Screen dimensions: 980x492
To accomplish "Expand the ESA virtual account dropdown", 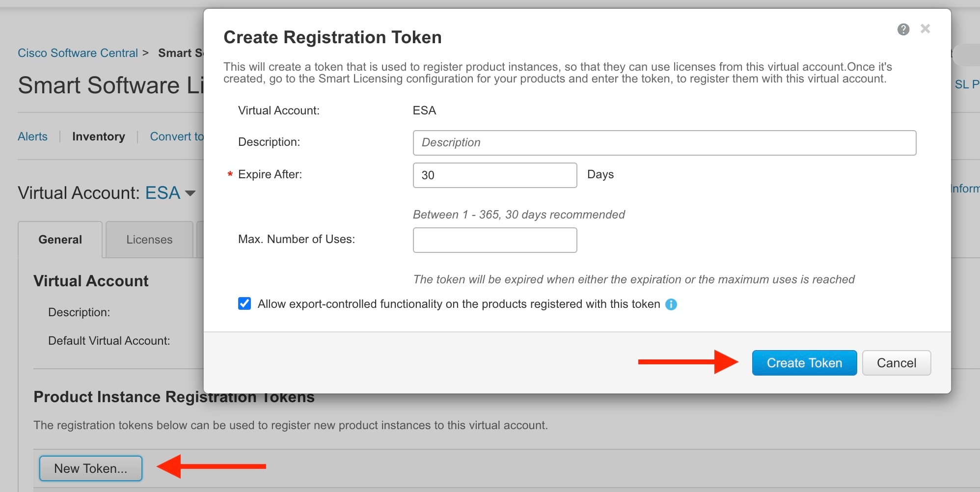I will point(191,193).
